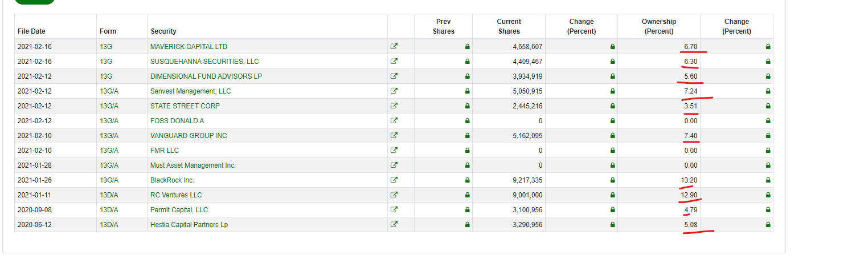Viewport: 868px width, 267px height.
Task: Click current shares value 9,217,335
Action: click(x=528, y=180)
